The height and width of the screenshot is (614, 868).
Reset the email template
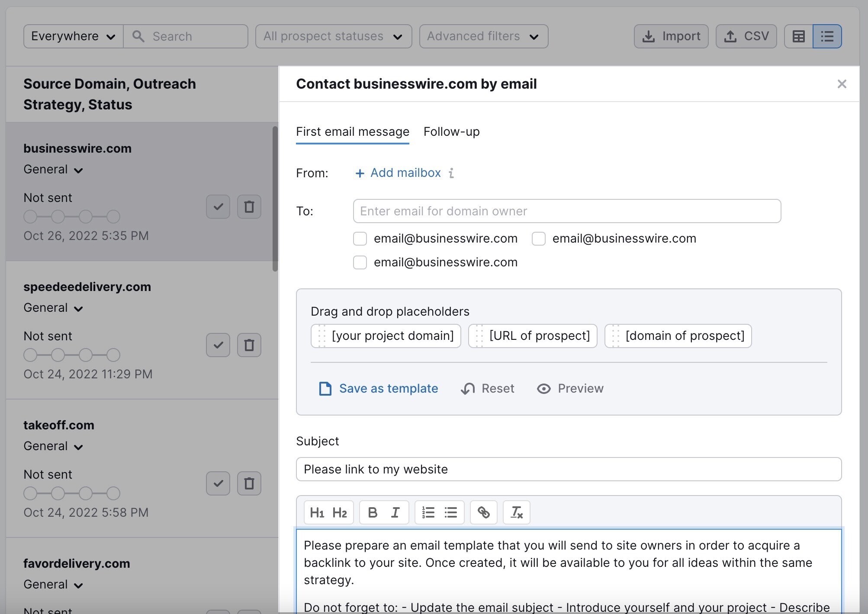(488, 389)
